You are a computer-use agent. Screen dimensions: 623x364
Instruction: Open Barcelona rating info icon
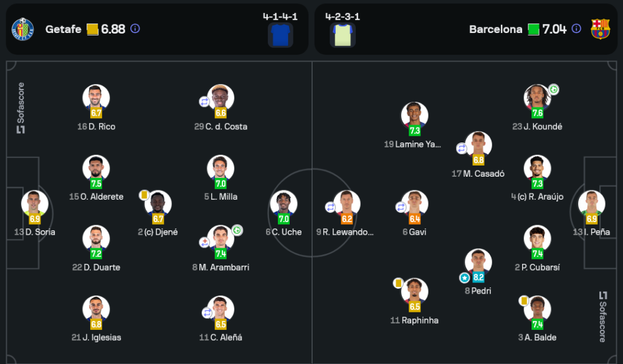click(x=576, y=29)
